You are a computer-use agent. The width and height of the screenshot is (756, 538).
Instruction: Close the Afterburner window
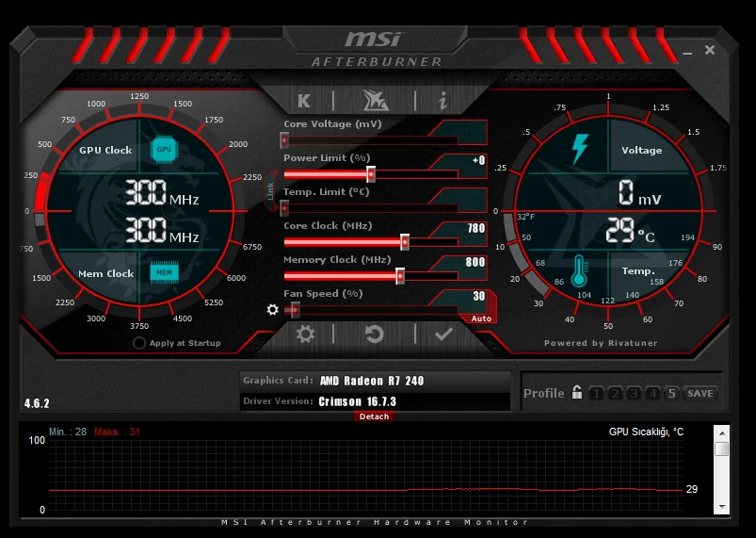point(710,50)
